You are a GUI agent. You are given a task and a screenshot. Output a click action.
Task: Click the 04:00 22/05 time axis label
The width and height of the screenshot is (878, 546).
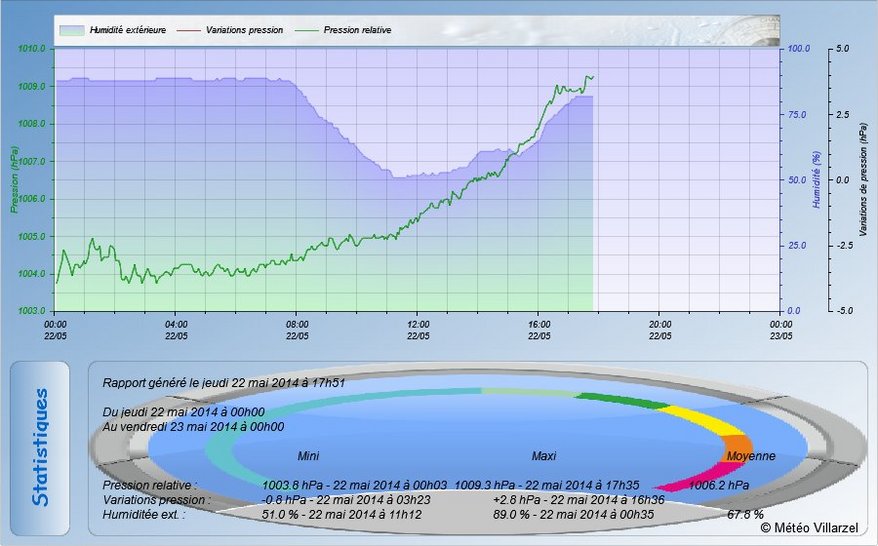coord(176,330)
